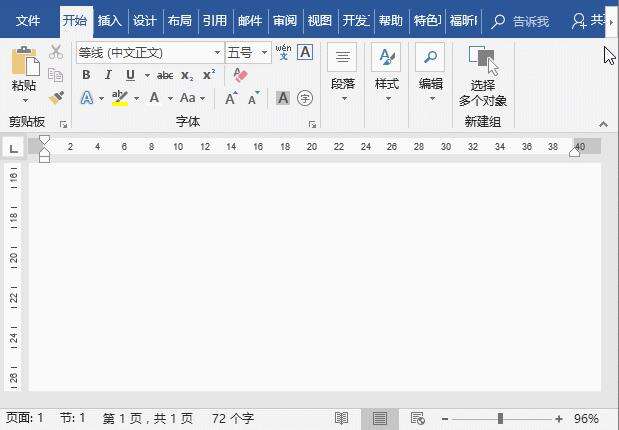
Task: Switch to the 邮件 Mailings tab
Action: (249, 21)
